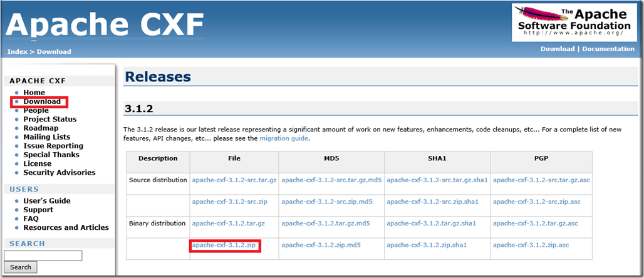Click the USERS sidebar section heading
The width and height of the screenshot is (644, 278).
point(24,189)
